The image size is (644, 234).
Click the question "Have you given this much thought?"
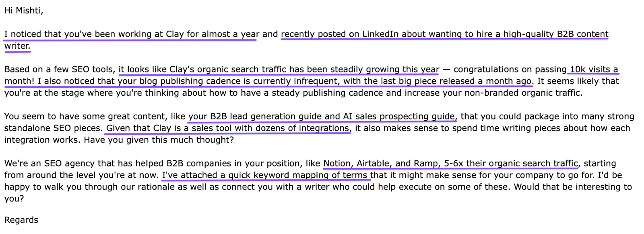(165, 140)
